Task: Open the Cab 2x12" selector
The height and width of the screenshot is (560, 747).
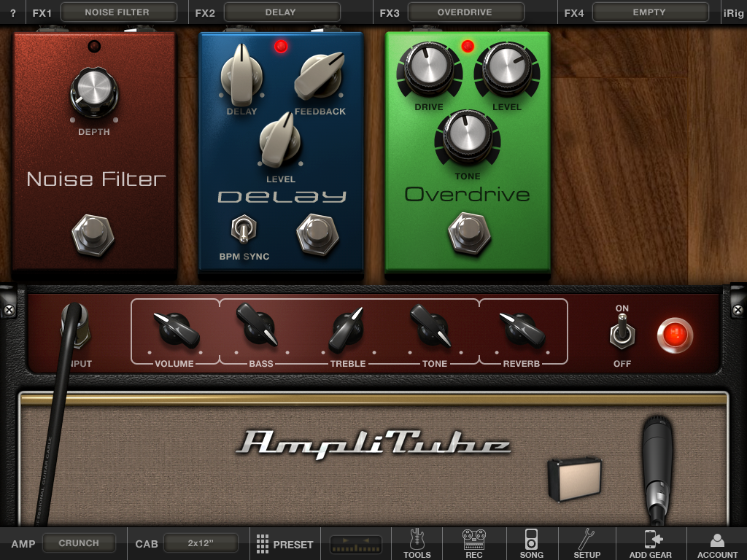Action: 201,543
